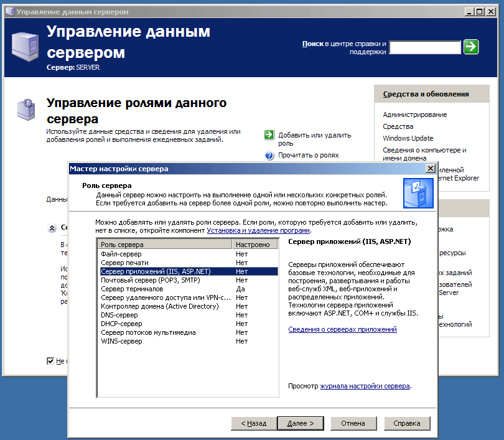This screenshot has width=504, height=440.
Task: Click the green search arrow icon
Action: tap(471, 47)
